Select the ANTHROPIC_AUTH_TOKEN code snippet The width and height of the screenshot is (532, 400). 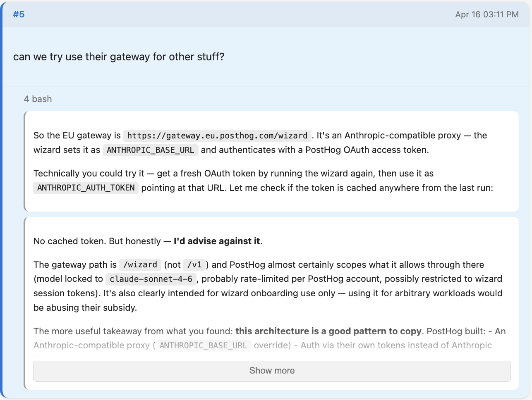86,188
